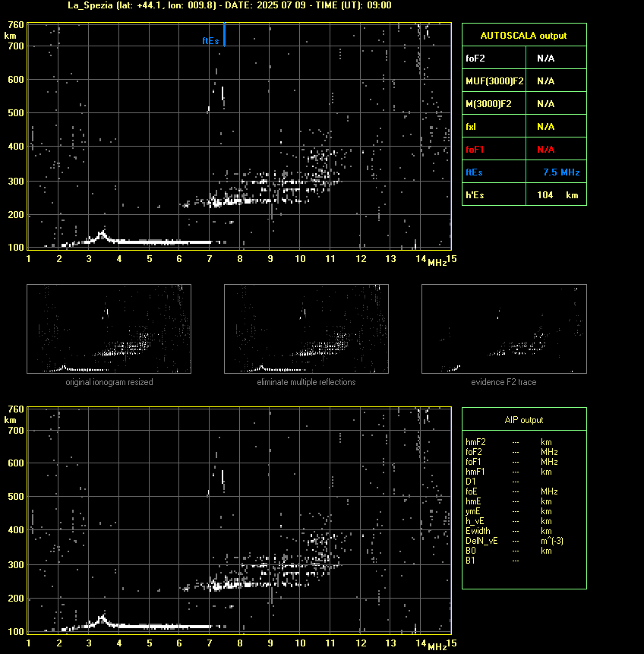
Task: Click the blue ftEs marker line
Action: point(224,34)
